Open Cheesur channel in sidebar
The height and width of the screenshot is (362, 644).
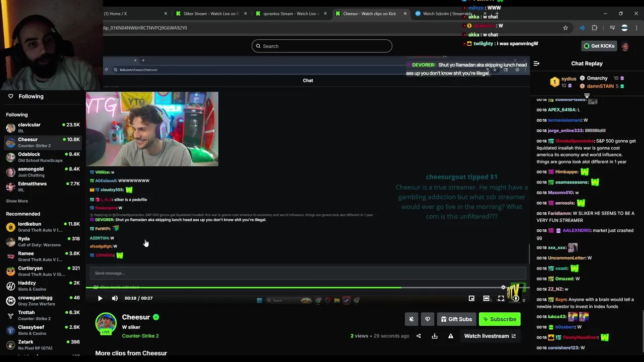pos(43,142)
